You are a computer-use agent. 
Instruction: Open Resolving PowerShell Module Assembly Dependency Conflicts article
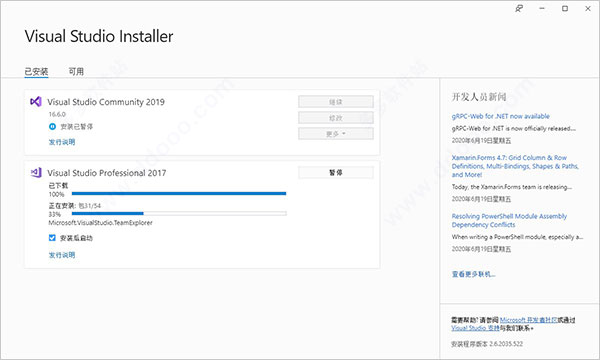[509, 220]
